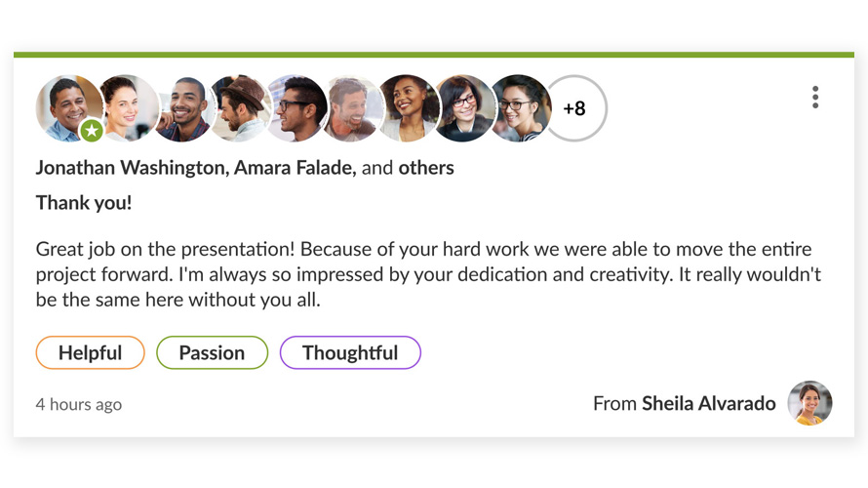Open profile photo of man with glasses in profile
The width and height of the screenshot is (868, 488).
[296, 108]
